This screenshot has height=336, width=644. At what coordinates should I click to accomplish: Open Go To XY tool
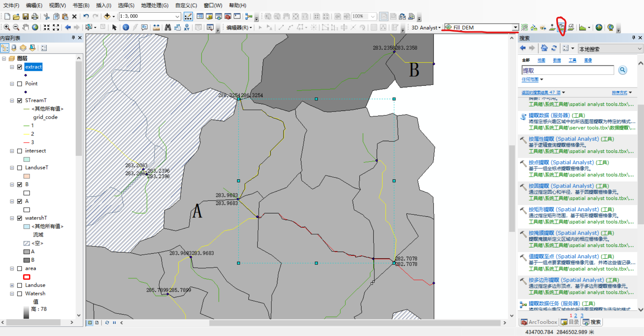tap(187, 27)
